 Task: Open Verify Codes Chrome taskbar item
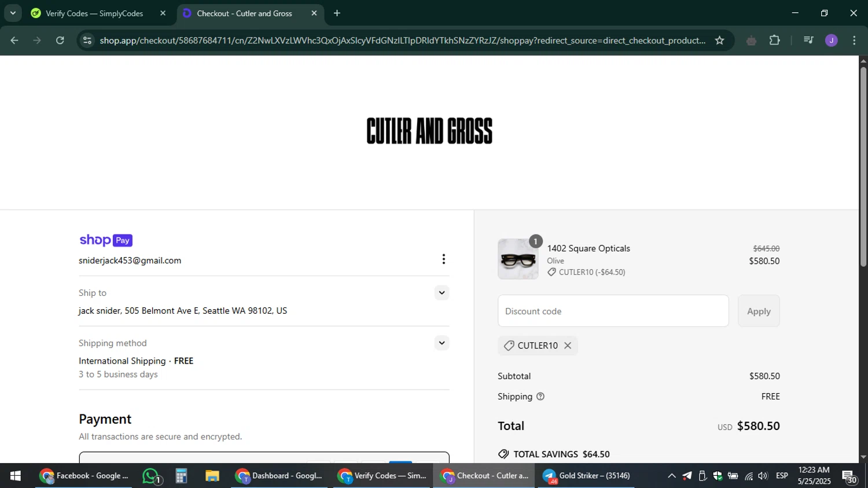point(382,476)
